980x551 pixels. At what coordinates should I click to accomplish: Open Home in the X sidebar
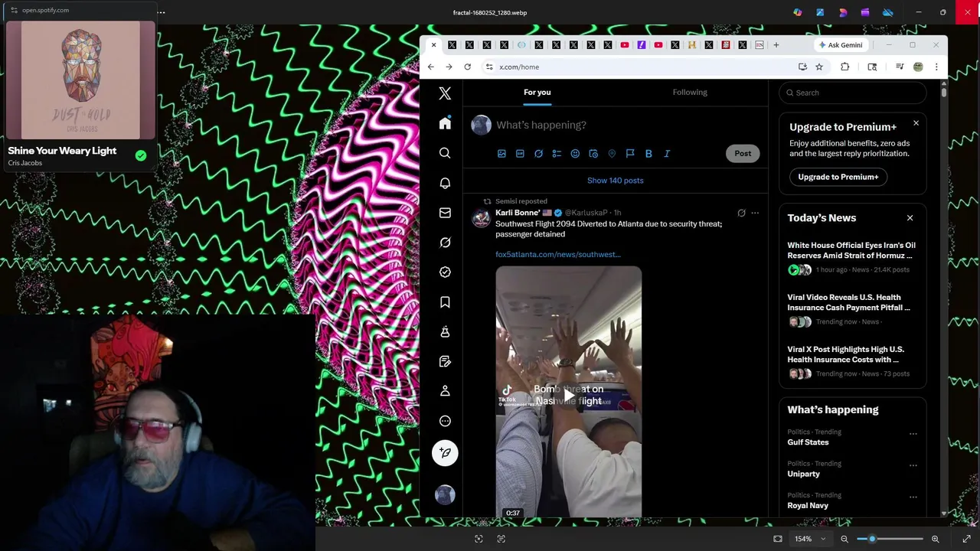point(445,123)
